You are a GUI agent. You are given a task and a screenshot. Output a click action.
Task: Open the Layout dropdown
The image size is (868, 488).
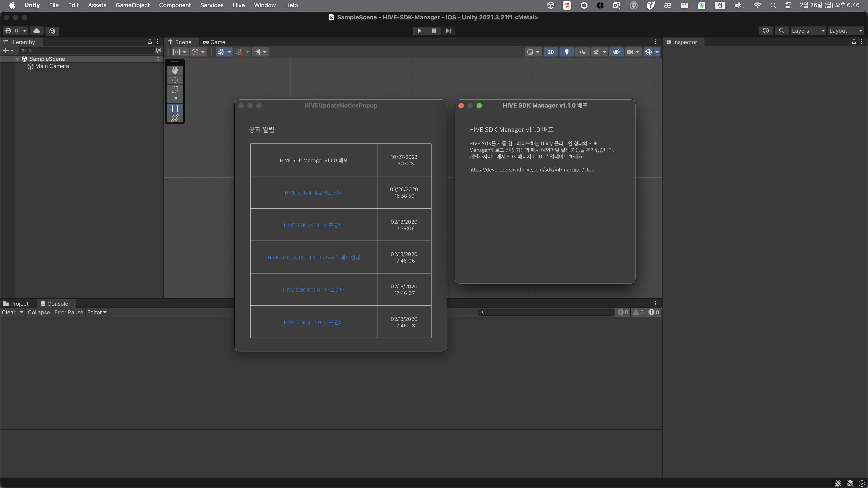[x=845, y=31]
